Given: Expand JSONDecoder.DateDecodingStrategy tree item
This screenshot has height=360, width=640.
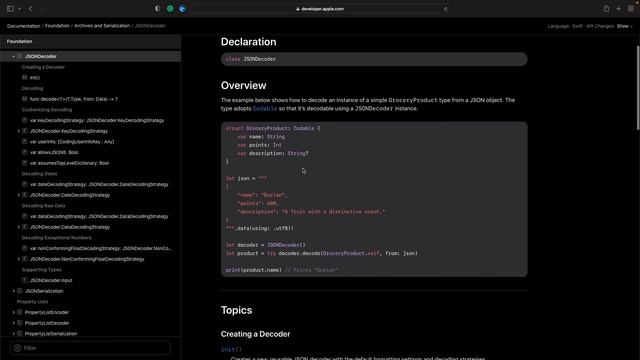Looking at the screenshot, I should 19,195.
